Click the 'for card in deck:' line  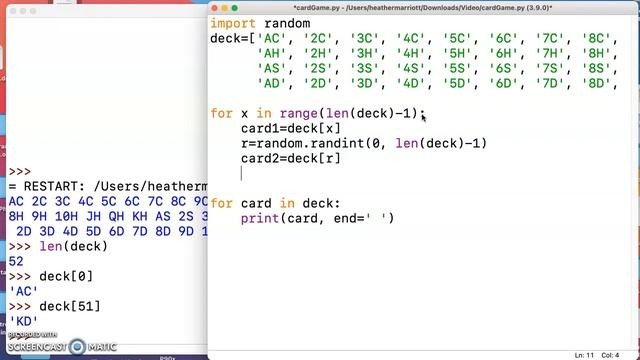pos(275,203)
